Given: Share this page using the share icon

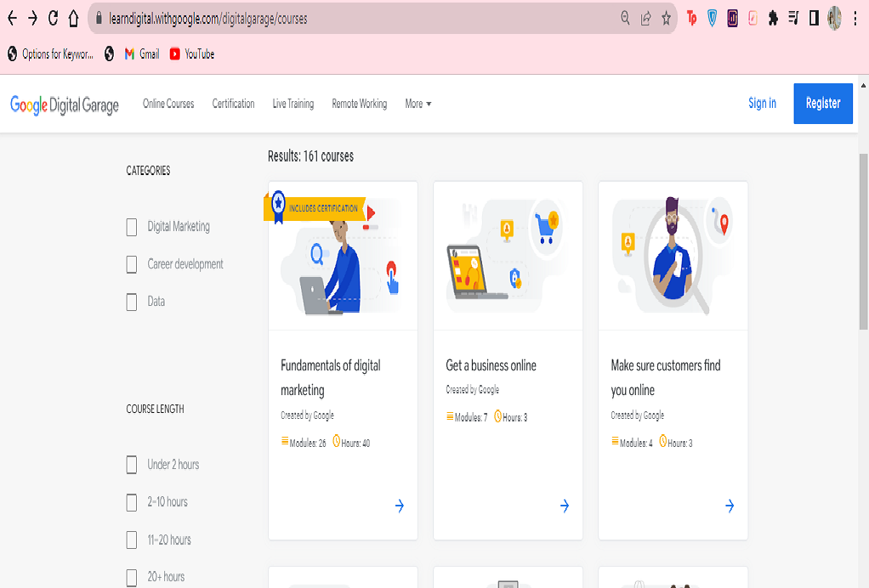Looking at the screenshot, I should point(645,19).
